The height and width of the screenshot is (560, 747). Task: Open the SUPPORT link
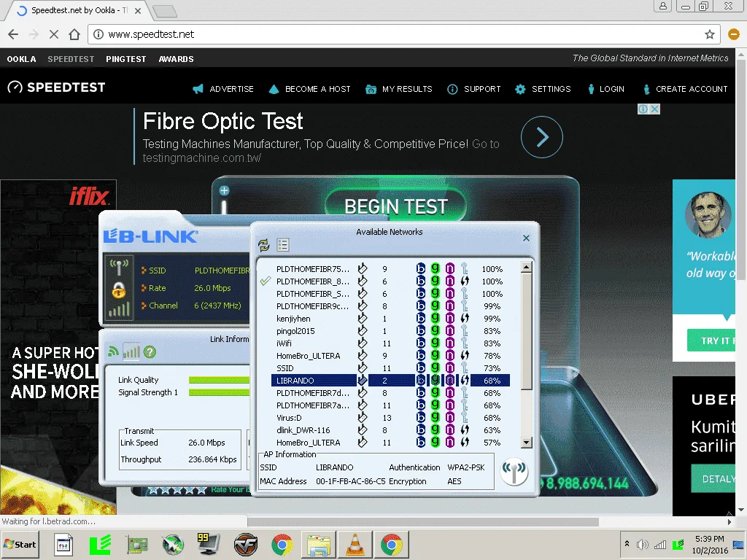(474, 89)
